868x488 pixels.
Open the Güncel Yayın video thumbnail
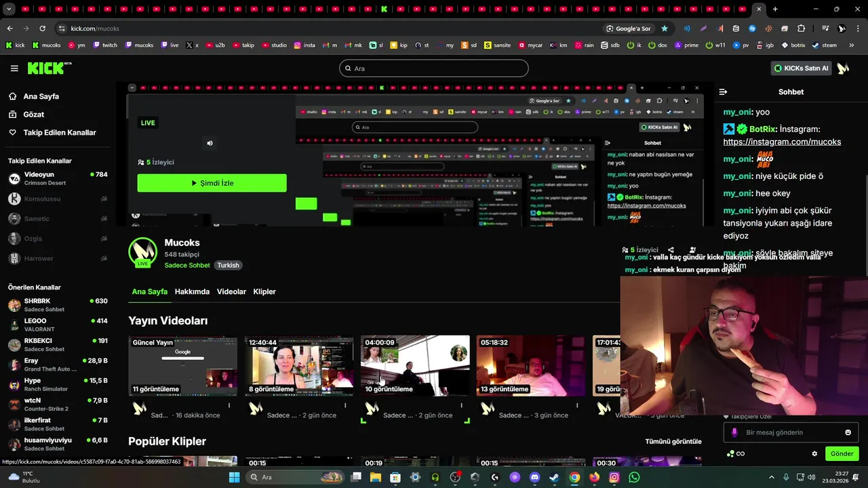pyautogui.click(x=183, y=366)
